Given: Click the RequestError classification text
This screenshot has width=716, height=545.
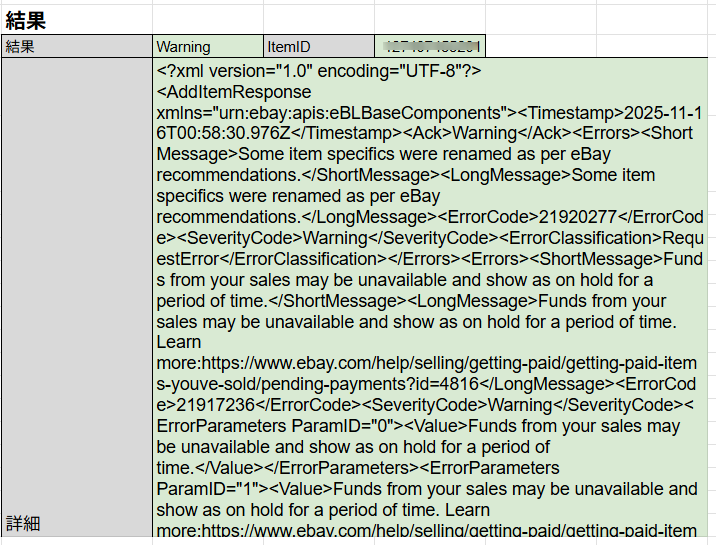Looking at the screenshot, I should (x=200, y=259).
